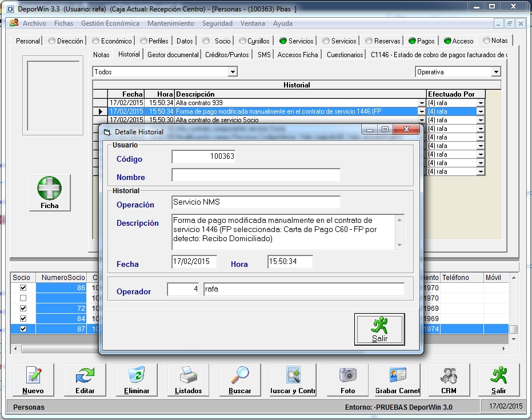Go to the Cursillos tab
The width and height of the screenshot is (532, 420).
254,41
